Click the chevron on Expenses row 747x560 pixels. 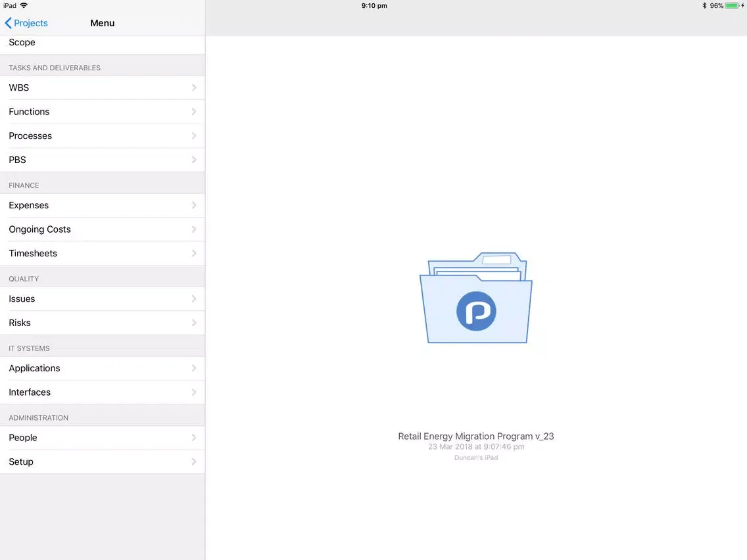pos(194,205)
